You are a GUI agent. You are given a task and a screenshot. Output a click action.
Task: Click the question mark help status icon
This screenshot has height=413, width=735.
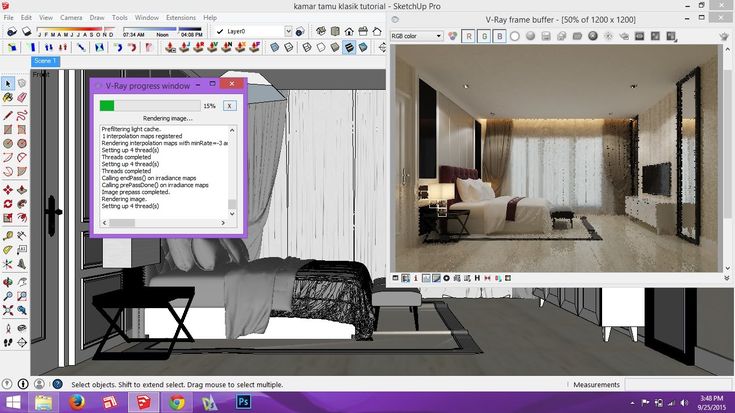(57, 384)
